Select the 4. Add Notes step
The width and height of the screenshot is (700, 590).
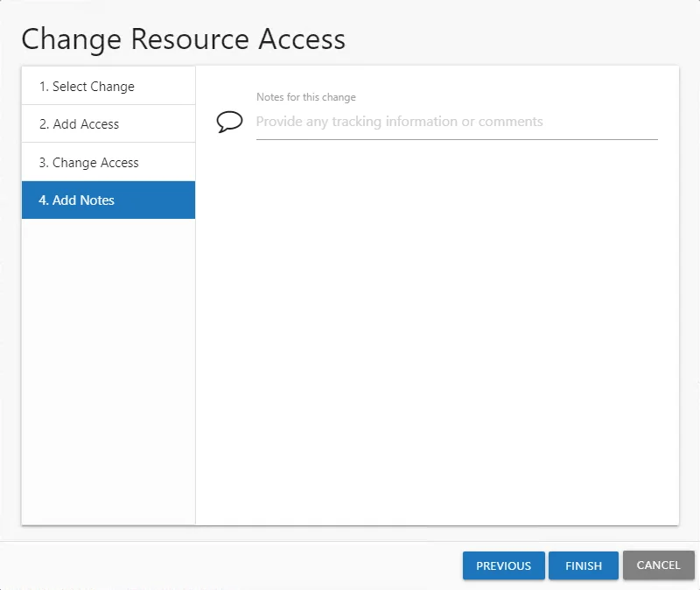coord(108,200)
